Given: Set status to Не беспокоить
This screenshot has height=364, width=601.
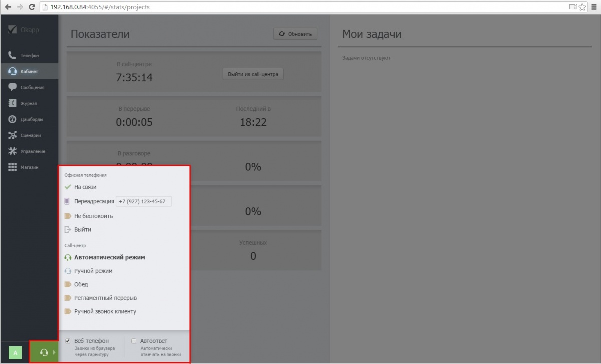Looking at the screenshot, I should coord(93,216).
